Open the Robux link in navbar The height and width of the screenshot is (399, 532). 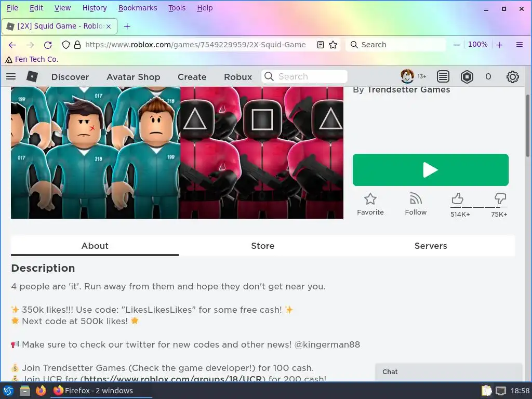[238, 77]
